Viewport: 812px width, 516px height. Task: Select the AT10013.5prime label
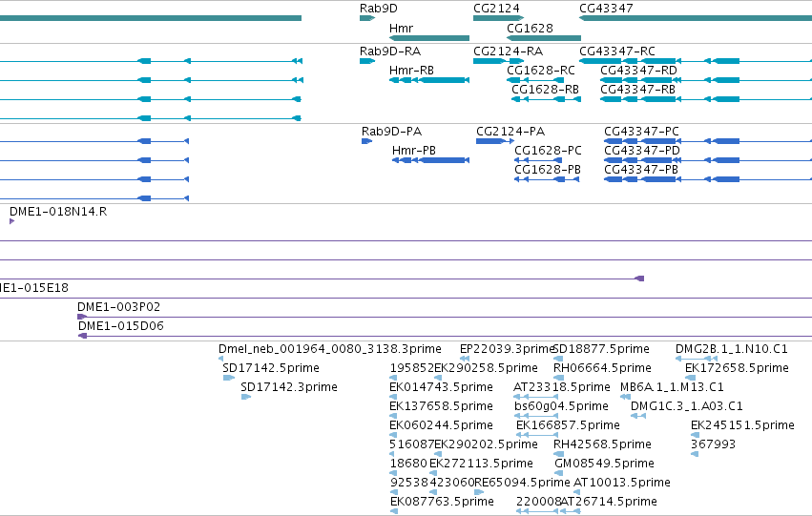(x=622, y=483)
